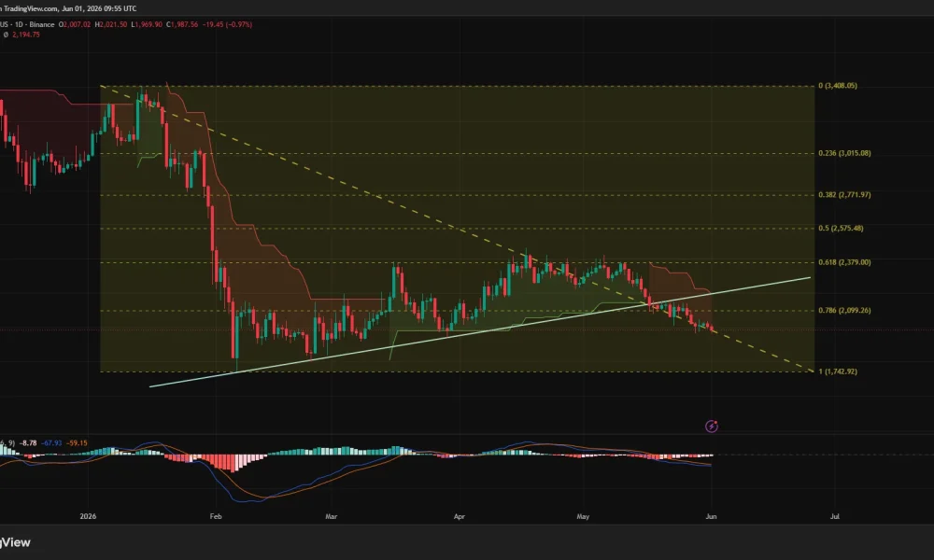The width and height of the screenshot is (934, 560).
Task: Click the purple lightning events icon
Action: pyautogui.click(x=711, y=427)
